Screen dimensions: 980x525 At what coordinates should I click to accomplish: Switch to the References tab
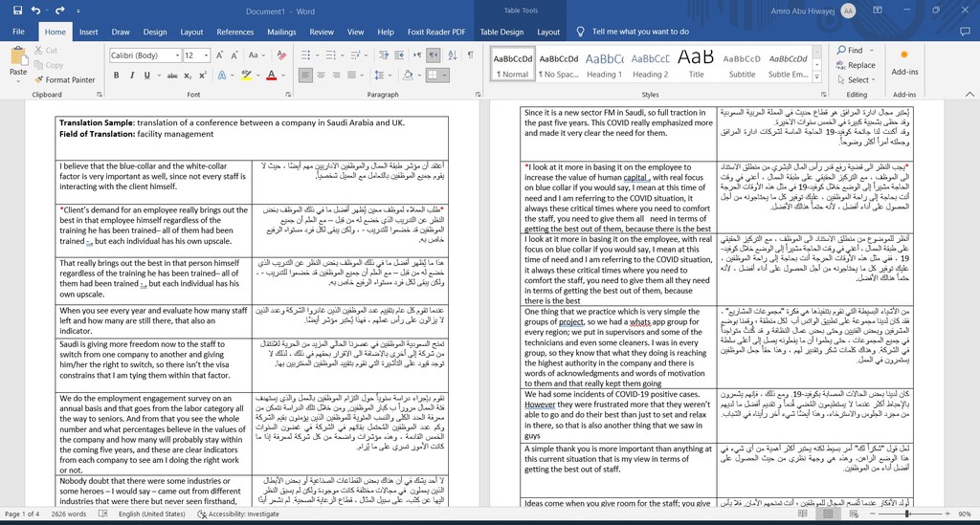(235, 32)
